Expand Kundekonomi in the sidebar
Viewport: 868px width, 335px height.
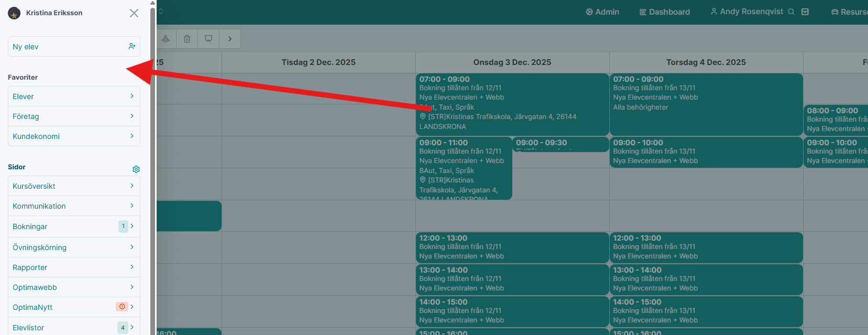pyautogui.click(x=74, y=136)
